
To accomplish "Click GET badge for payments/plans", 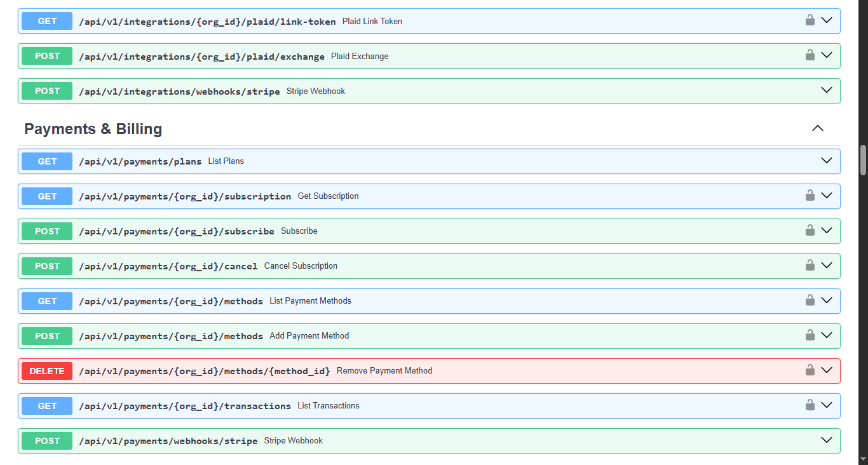I will pos(47,161).
